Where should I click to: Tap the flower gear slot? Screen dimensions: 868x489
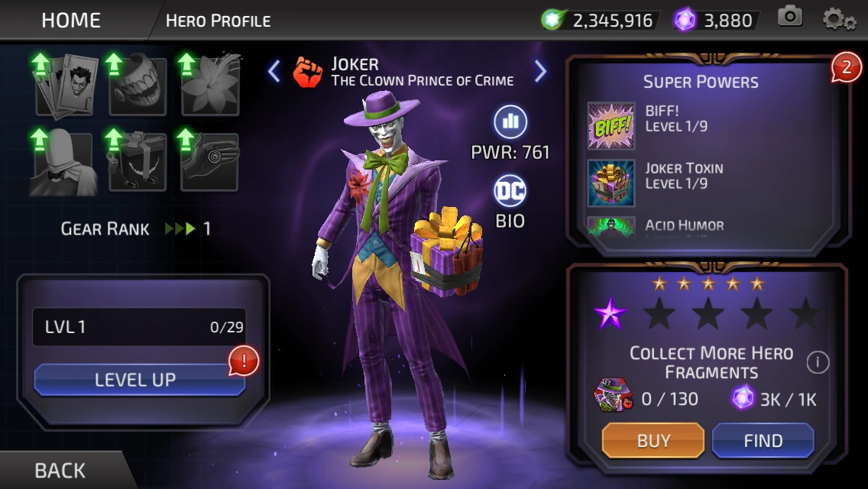[210, 86]
